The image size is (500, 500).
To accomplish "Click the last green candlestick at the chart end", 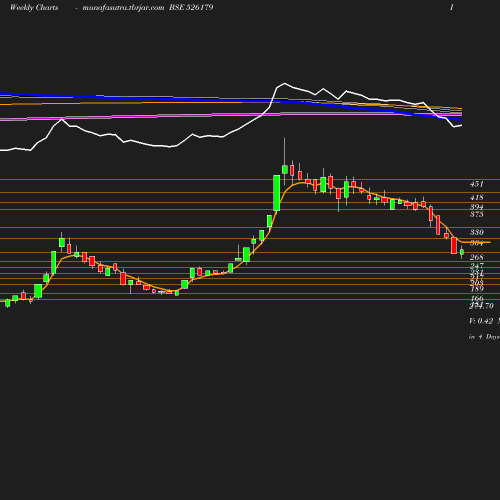I will (462, 252).
